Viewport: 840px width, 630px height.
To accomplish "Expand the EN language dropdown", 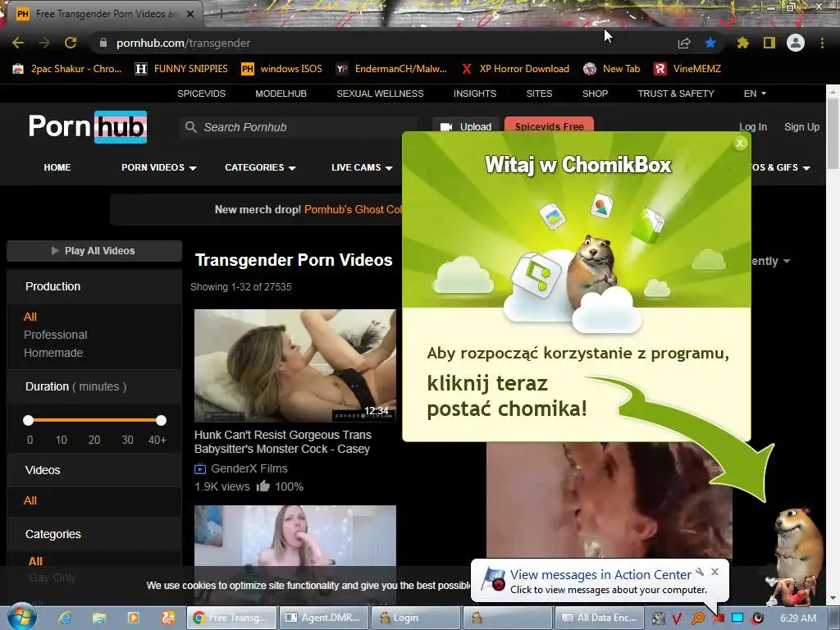I will 755,94.
